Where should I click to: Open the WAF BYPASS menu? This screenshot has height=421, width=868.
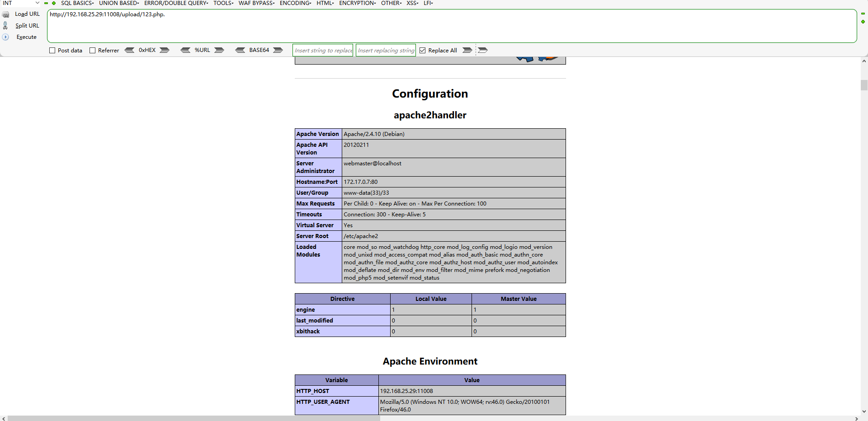point(256,3)
